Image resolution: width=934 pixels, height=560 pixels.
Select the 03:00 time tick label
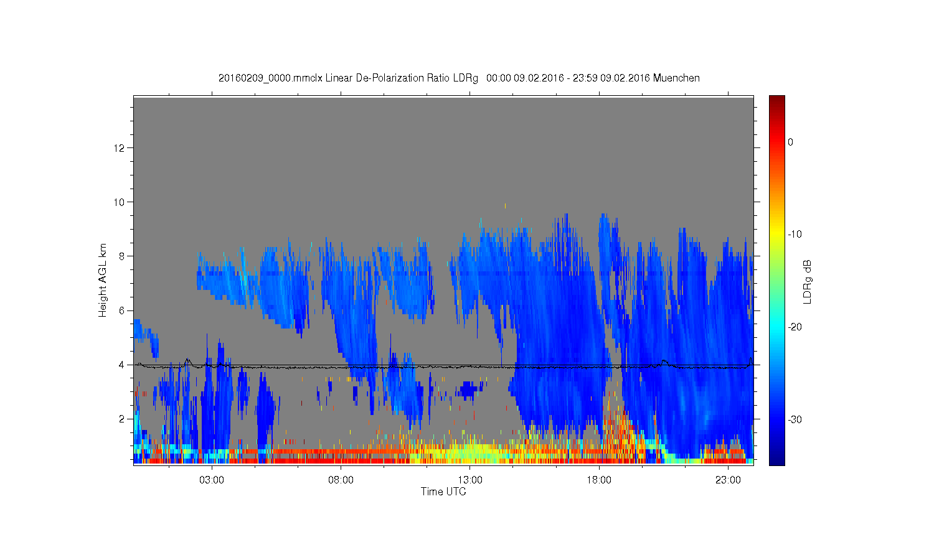point(212,480)
